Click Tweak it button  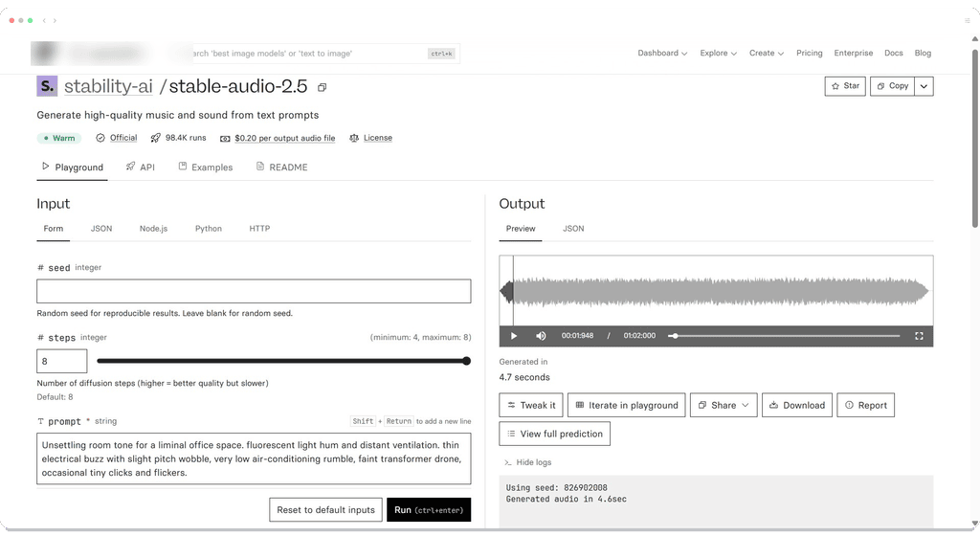[x=531, y=405]
